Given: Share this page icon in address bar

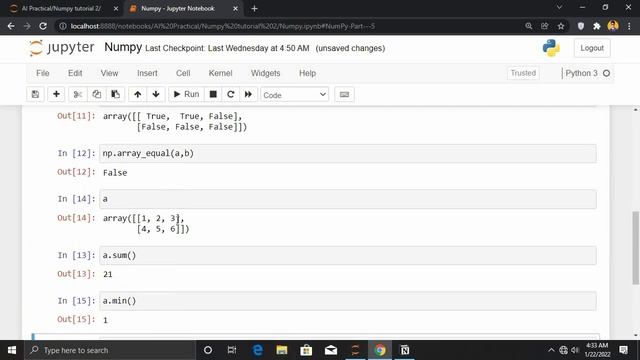Looking at the screenshot, I should coord(544,26).
